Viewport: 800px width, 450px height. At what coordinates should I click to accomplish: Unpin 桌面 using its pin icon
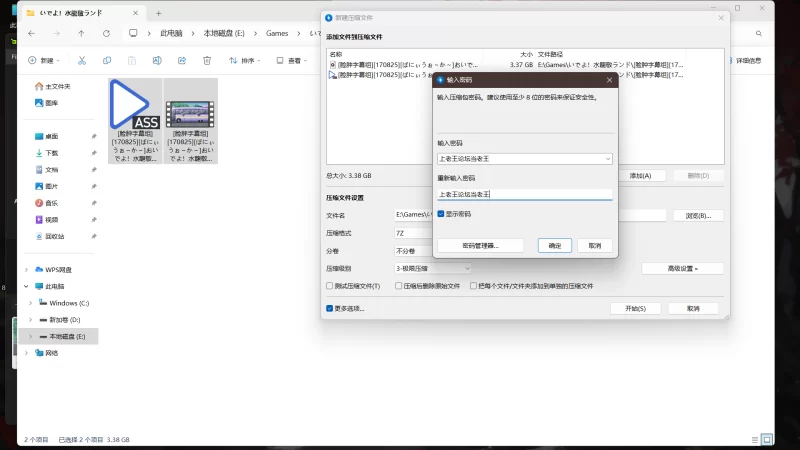coord(94,136)
